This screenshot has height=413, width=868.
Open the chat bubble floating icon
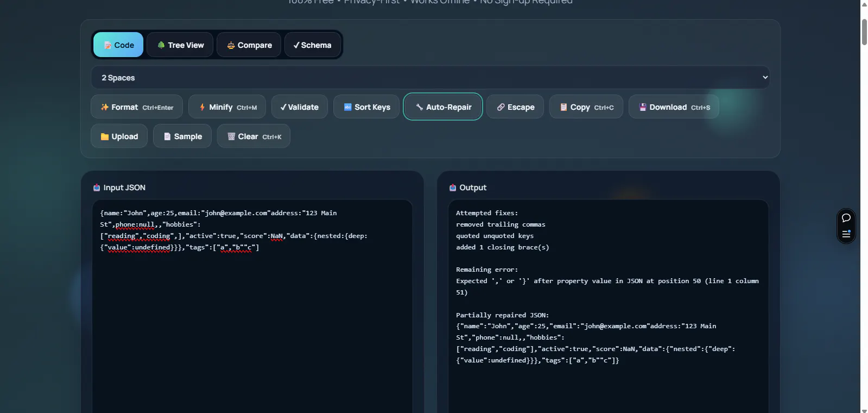tap(846, 218)
